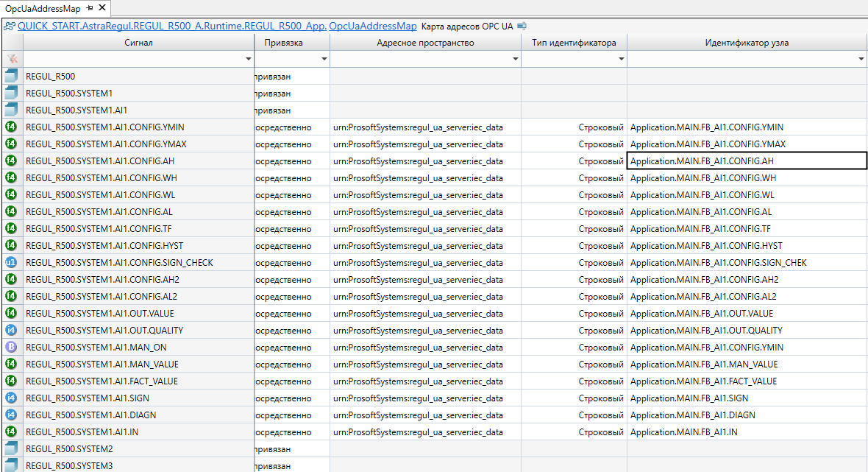
Task: Select the OpcUaAddressMap tab
Action: pyautogui.click(x=43, y=8)
